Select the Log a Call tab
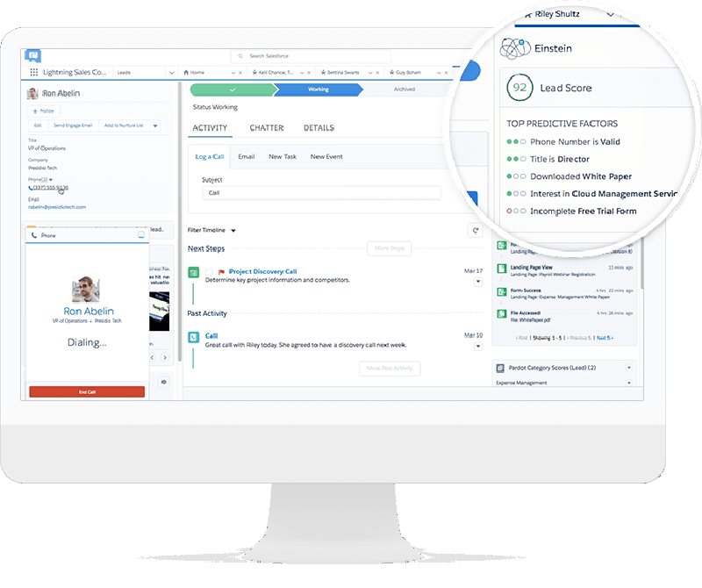This screenshot has width=702, height=588. coord(210,157)
